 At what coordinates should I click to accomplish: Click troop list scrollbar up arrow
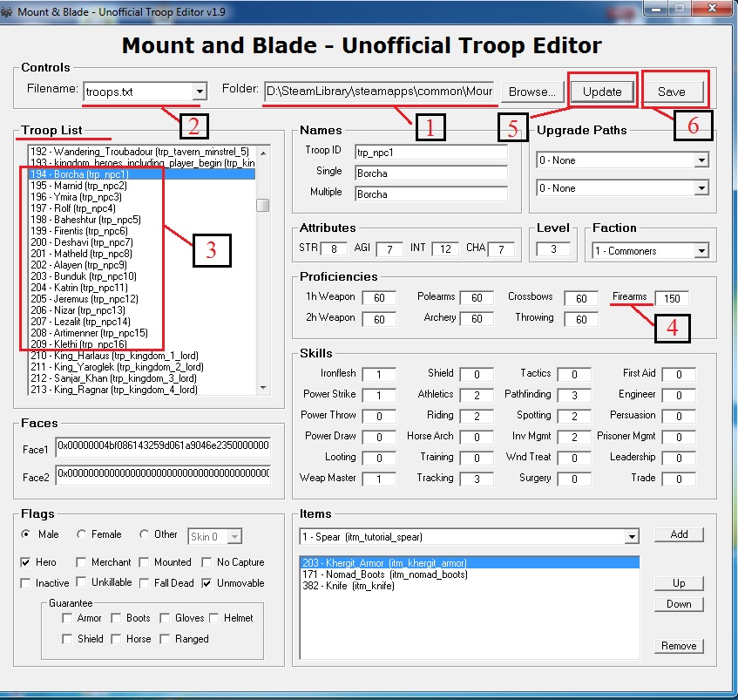click(263, 153)
